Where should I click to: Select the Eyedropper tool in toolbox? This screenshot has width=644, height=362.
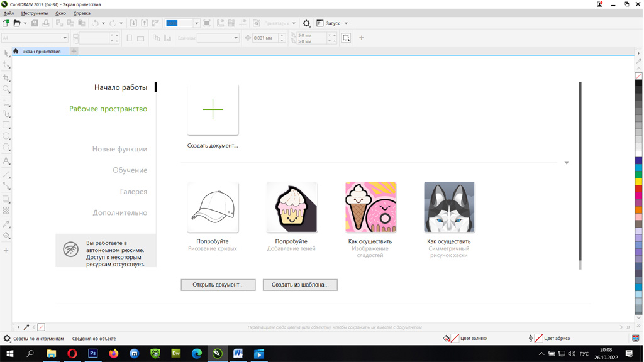[x=6, y=224]
